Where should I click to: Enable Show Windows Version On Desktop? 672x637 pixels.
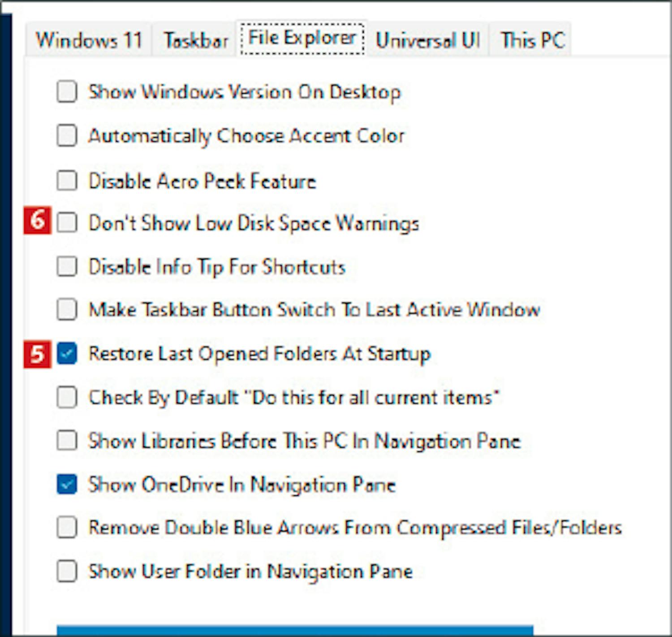pos(67,92)
